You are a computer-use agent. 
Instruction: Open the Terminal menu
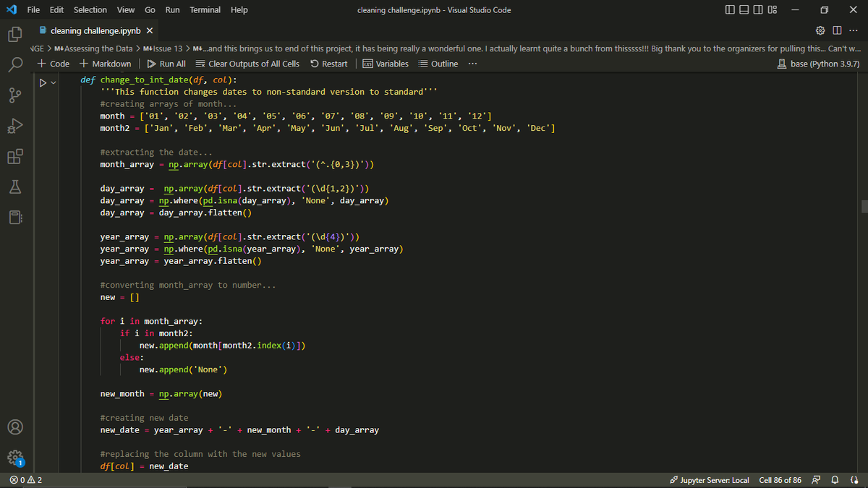click(205, 9)
